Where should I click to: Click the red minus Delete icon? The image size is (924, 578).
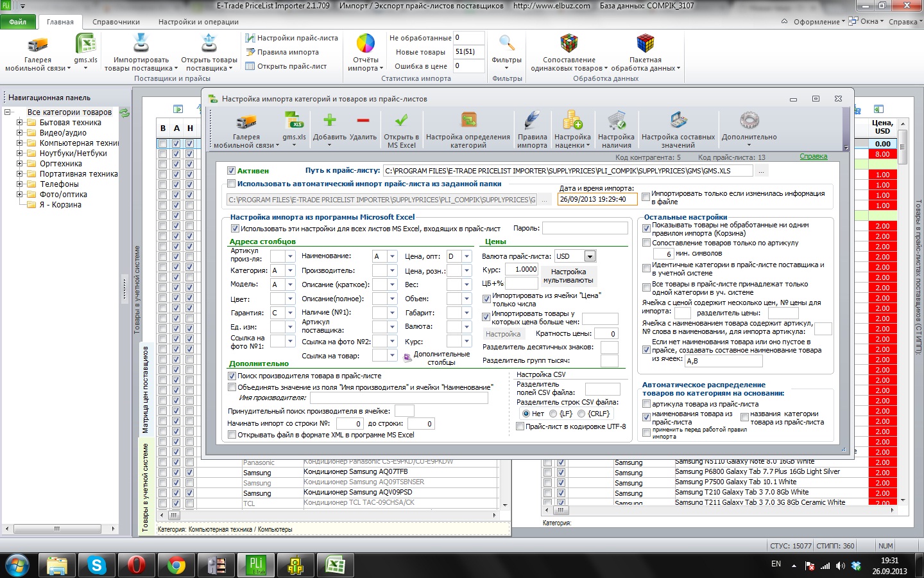(363, 120)
